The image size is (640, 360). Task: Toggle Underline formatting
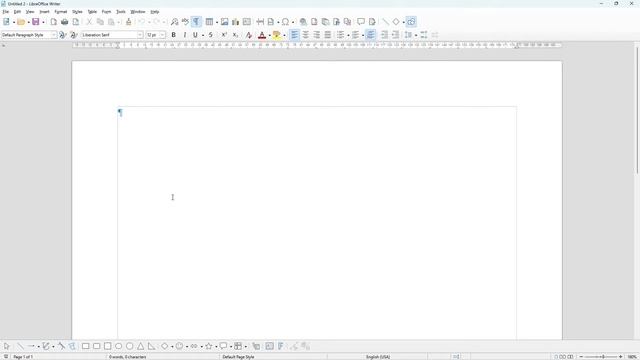click(x=195, y=35)
